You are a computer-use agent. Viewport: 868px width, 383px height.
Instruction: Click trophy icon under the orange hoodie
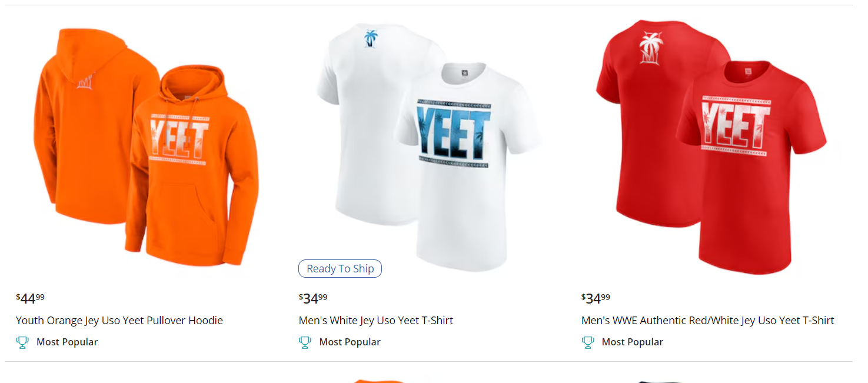tap(22, 342)
